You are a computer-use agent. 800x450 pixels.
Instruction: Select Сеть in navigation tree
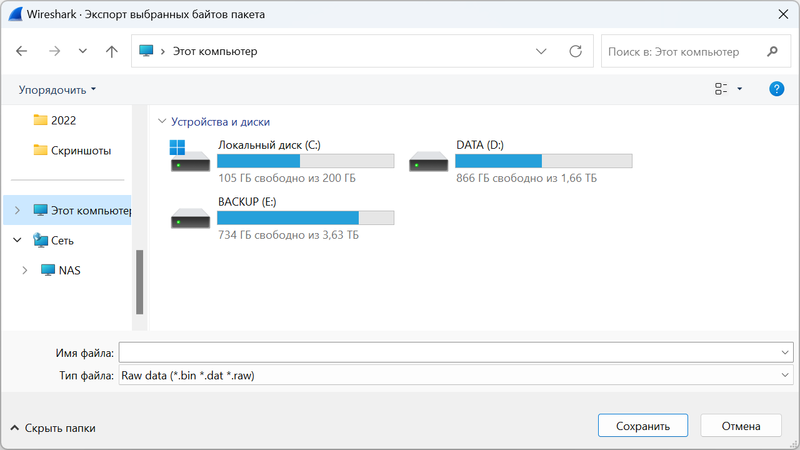point(54,240)
